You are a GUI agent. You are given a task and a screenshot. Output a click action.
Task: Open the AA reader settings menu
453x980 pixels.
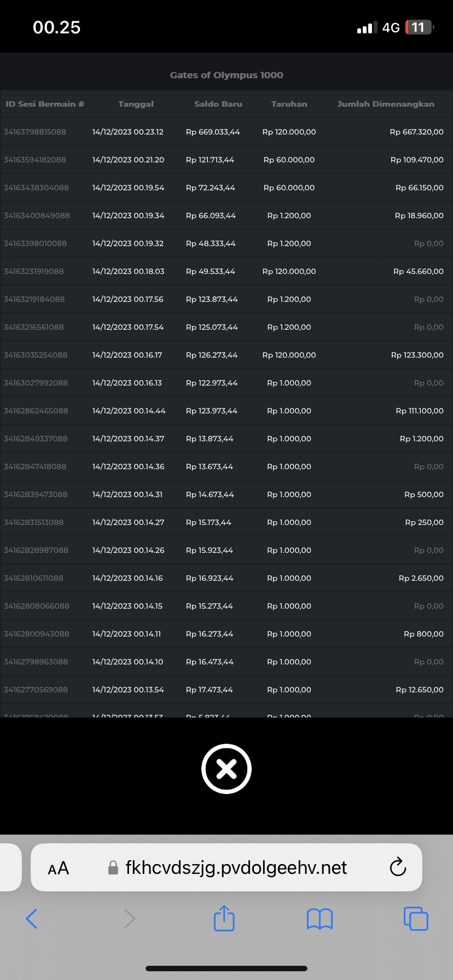pos(59,868)
